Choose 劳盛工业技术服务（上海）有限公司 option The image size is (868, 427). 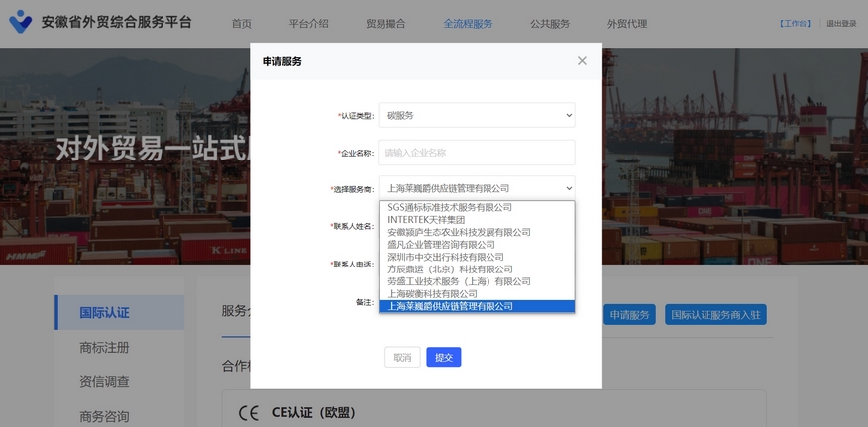tap(477, 281)
